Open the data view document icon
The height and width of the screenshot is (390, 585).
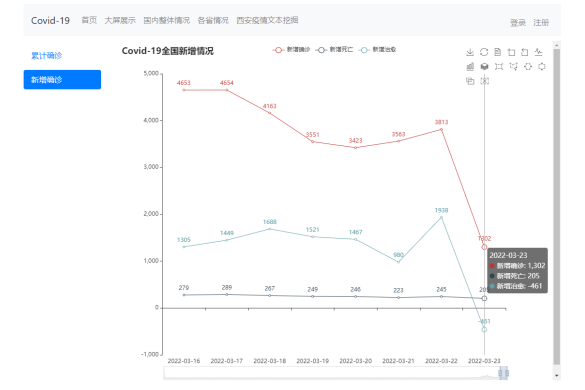(497, 52)
